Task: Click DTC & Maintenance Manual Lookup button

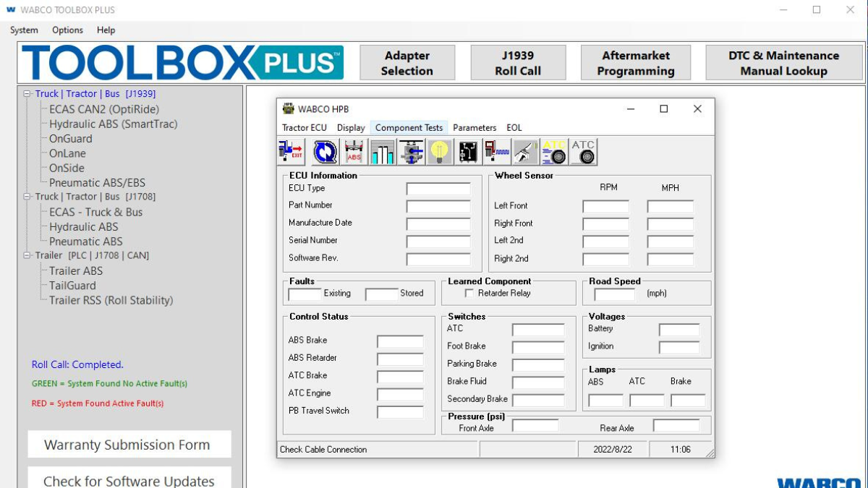Action: point(784,63)
